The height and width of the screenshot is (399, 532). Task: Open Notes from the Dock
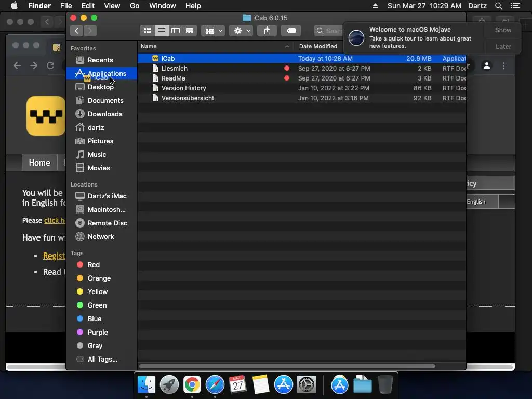point(261,385)
